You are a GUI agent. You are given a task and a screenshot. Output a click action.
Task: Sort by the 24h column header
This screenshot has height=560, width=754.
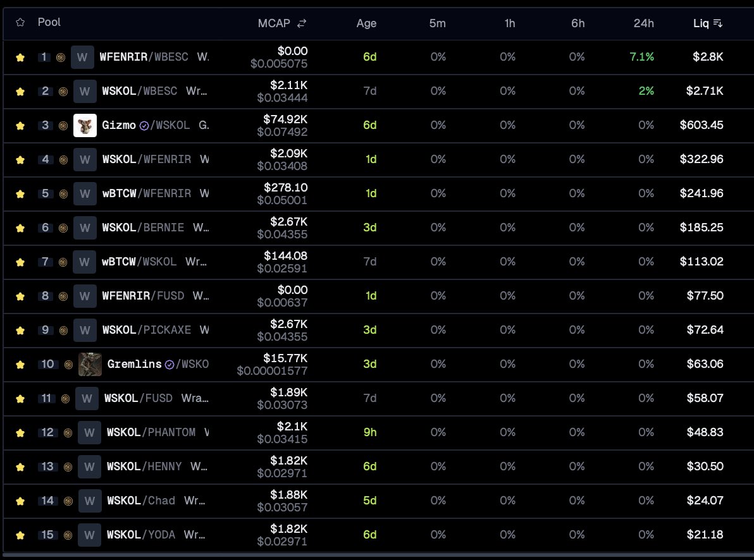click(643, 23)
